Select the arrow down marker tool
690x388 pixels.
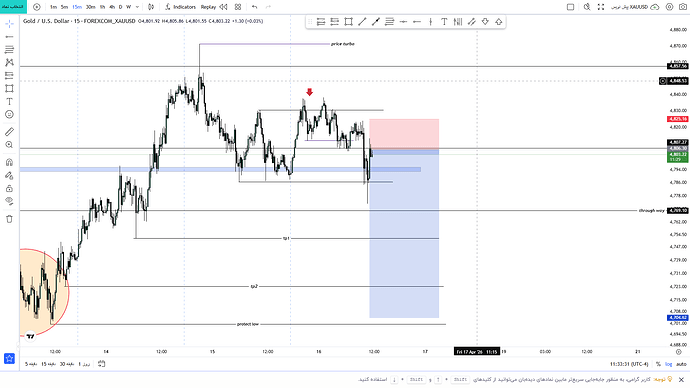pyautogui.click(x=485, y=22)
